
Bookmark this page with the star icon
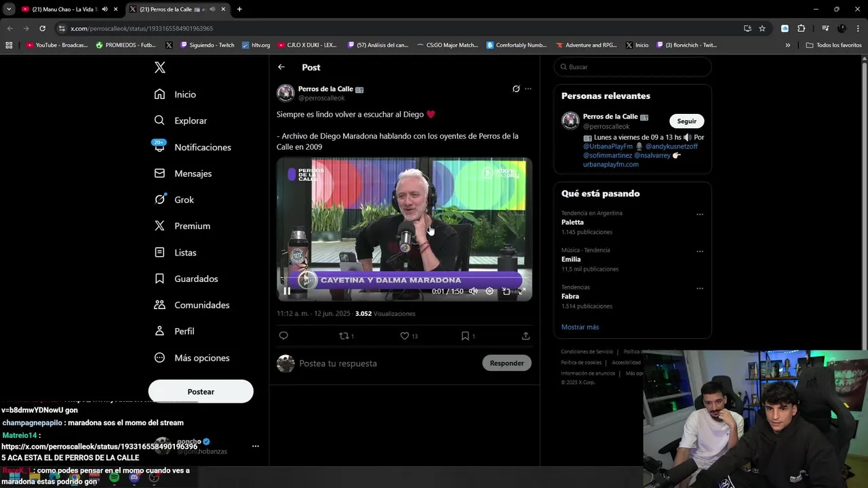coord(762,28)
